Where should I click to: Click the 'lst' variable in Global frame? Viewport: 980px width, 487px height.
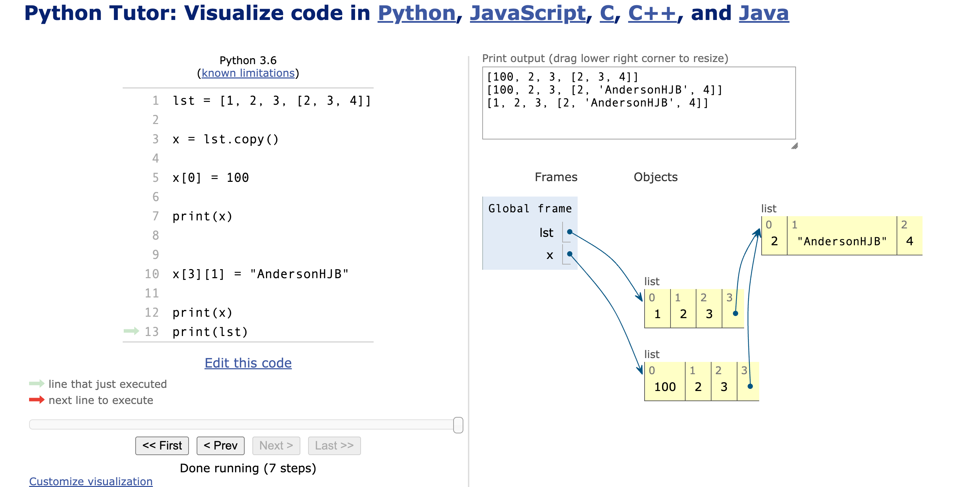[x=546, y=233]
